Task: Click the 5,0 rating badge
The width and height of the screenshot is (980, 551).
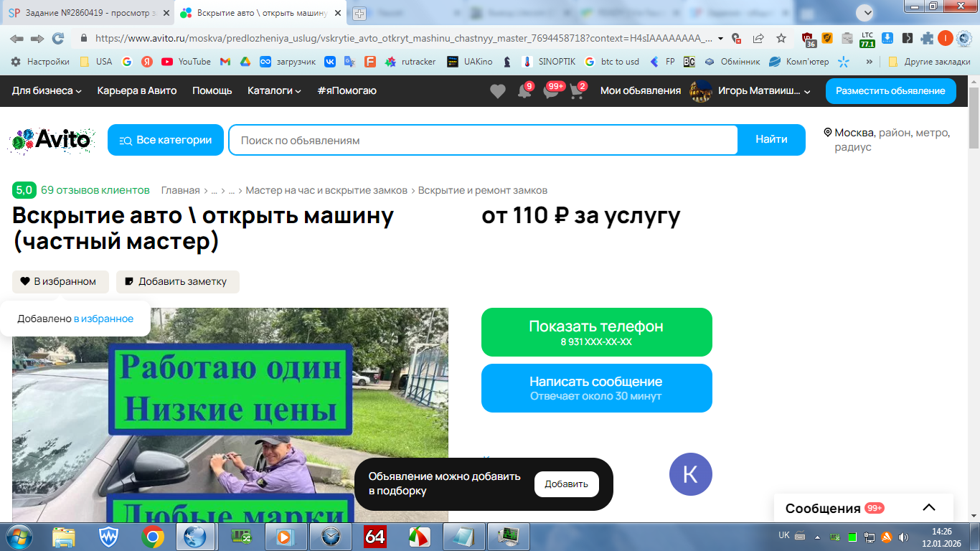Action: (24, 190)
